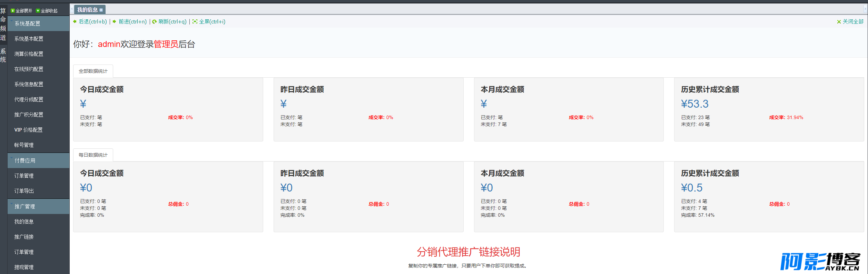Screen dimensions: 868x274
Task: Open 推广积分配置 in the sidebar
Action: tap(29, 115)
